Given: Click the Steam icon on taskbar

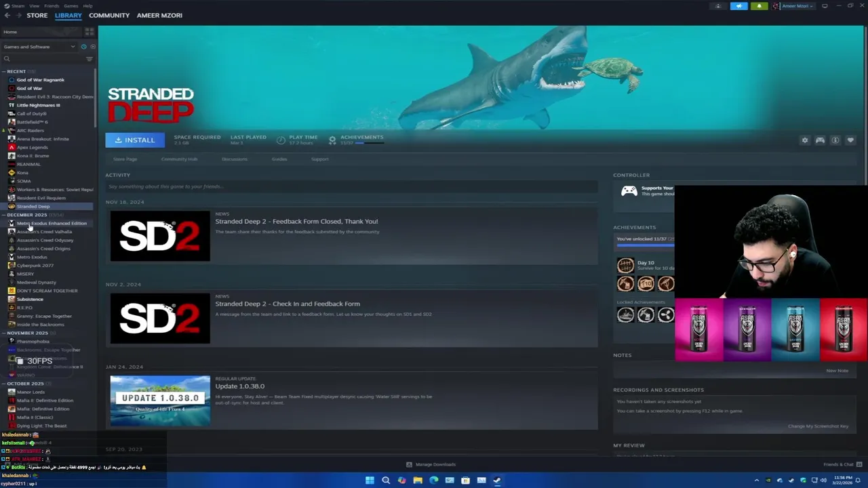Looking at the screenshot, I should click(497, 481).
